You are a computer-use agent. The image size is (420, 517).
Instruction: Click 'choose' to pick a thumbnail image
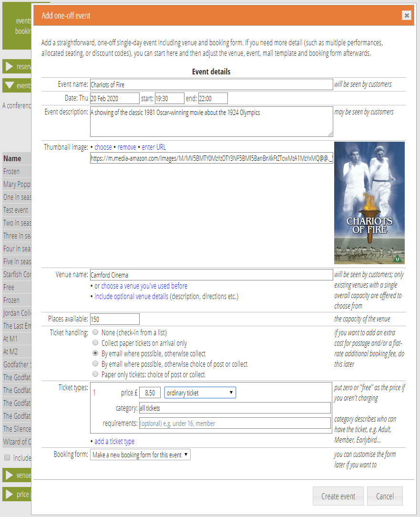(102, 147)
